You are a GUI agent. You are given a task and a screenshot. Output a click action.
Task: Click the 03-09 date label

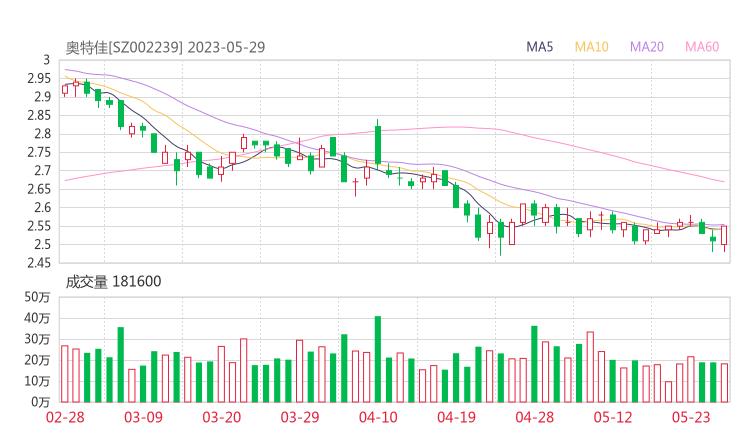[x=143, y=417]
